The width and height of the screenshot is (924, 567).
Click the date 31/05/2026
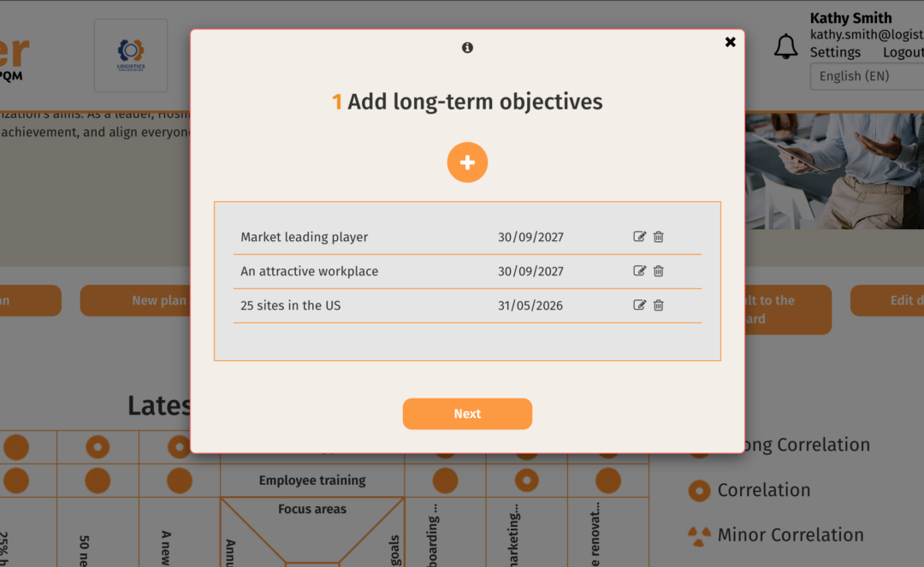tap(530, 305)
